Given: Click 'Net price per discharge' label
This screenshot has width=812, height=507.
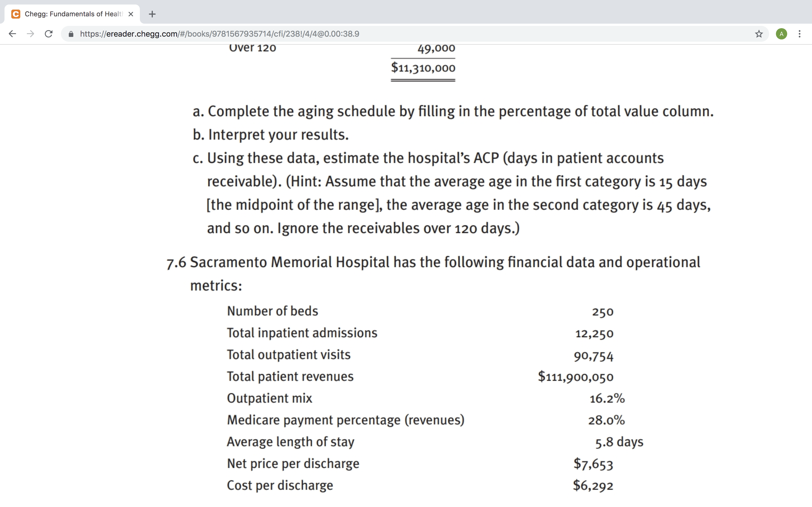Looking at the screenshot, I should point(293,464).
